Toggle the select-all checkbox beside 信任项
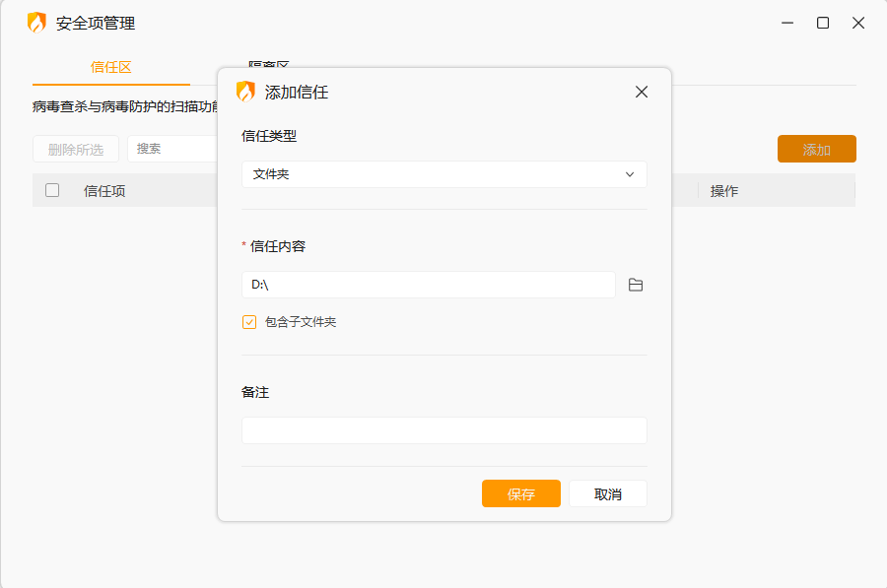The image size is (887, 588). click(x=52, y=190)
